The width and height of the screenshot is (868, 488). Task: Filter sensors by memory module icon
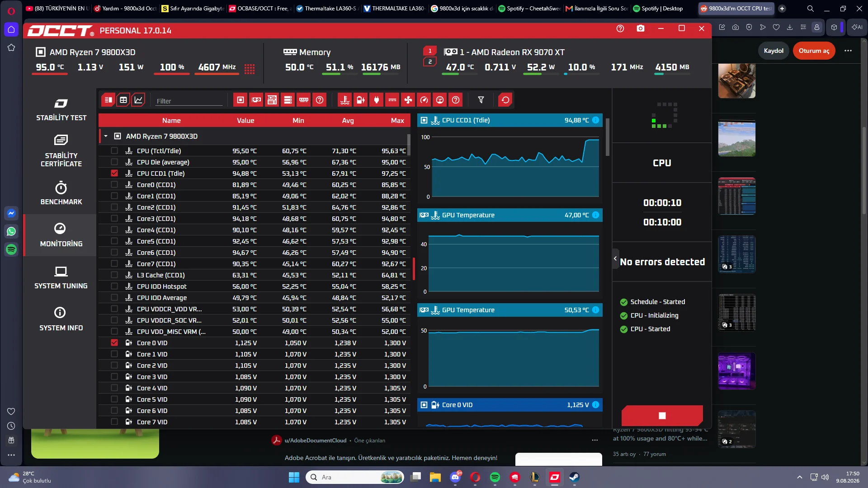coord(304,100)
